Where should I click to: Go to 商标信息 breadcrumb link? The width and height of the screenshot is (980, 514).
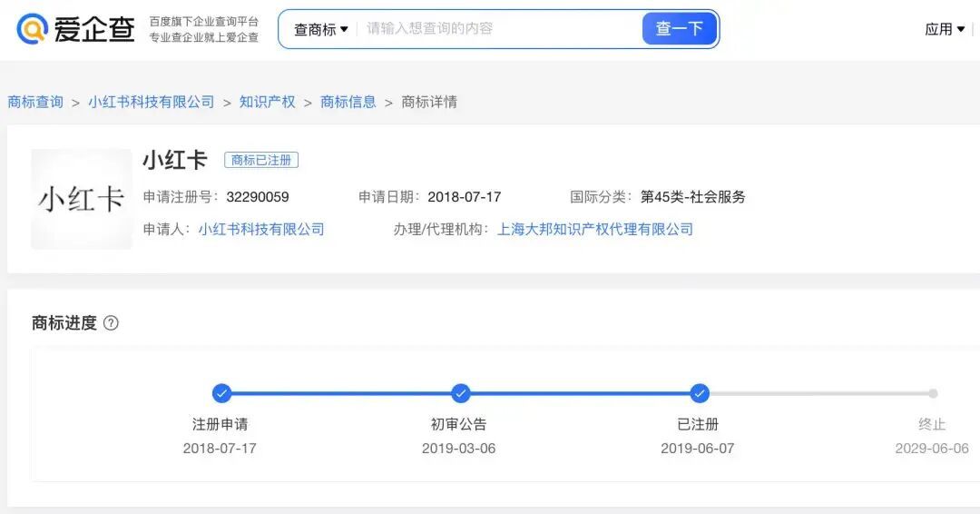pos(348,102)
